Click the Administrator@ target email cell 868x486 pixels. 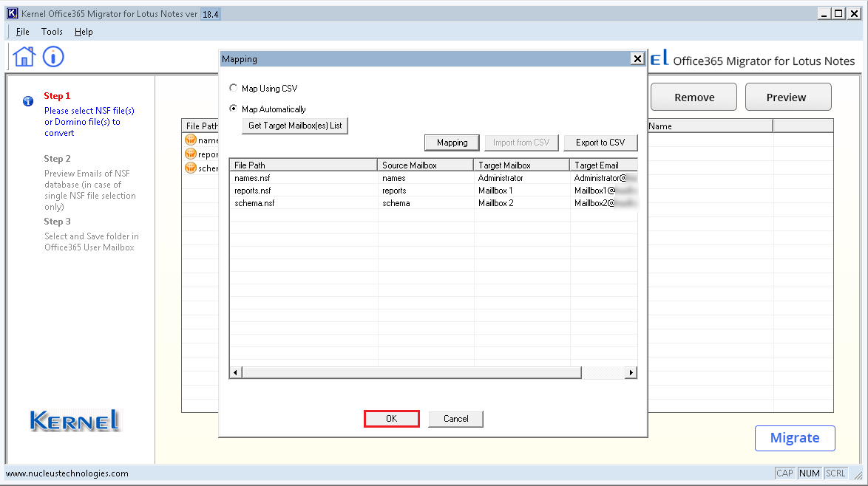pyautogui.click(x=604, y=178)
